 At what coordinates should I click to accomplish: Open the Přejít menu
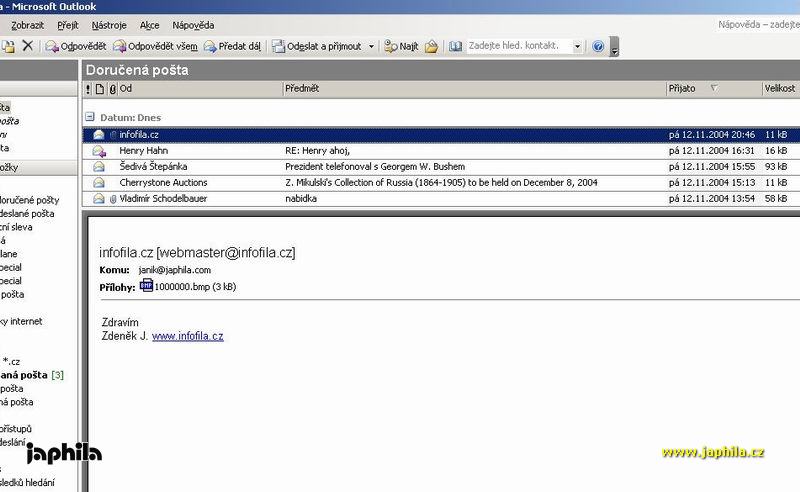click(x=68, y=25)
